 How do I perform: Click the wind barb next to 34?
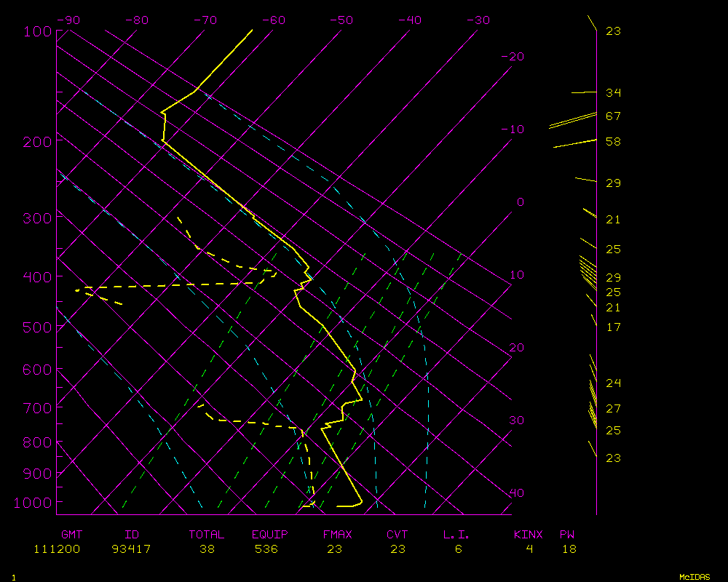click(x=584, y=92)
